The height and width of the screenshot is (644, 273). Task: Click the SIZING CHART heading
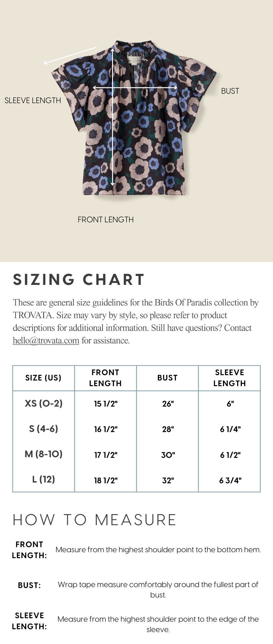79,280
